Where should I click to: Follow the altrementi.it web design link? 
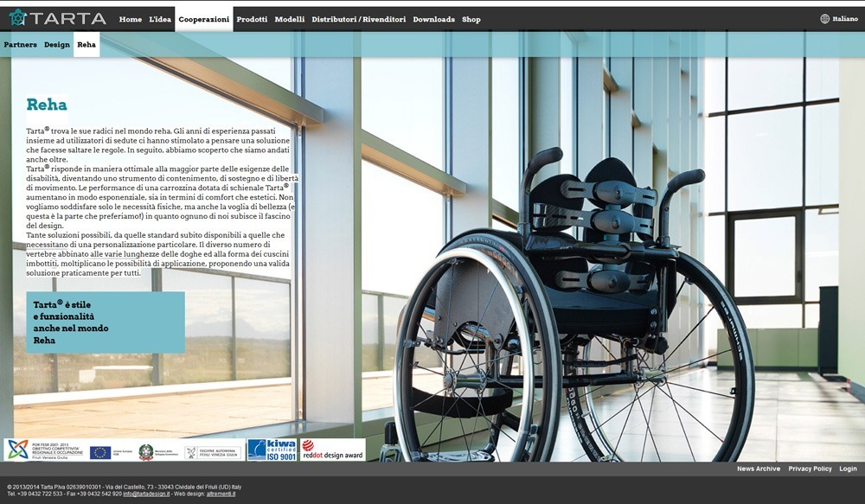(x=221, y=494)
